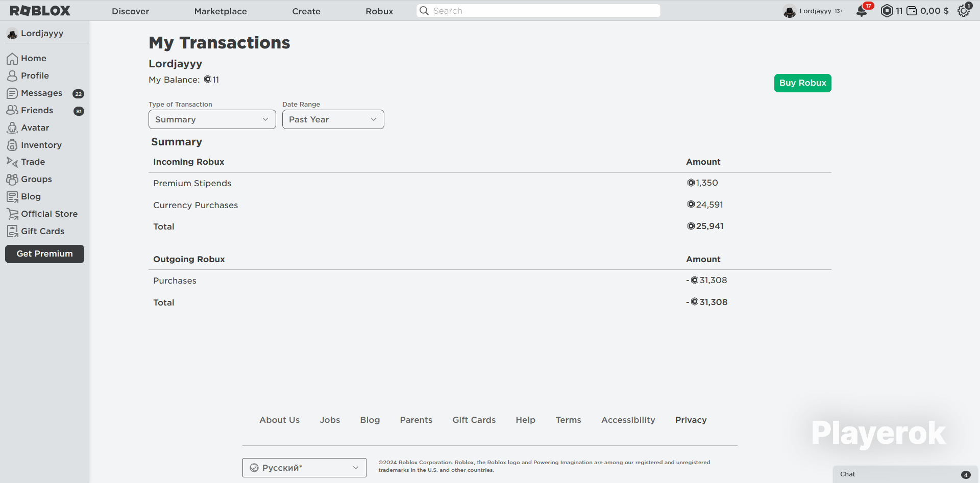The width and height of the screenshot is (980, 483).
Task: Go to Trade in sidebar
Action: click(33, 162)
